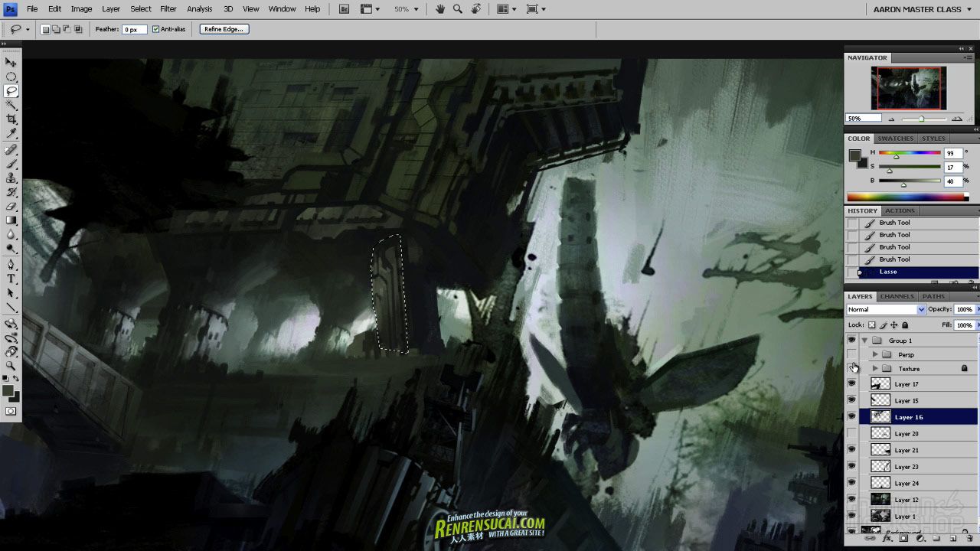This screenshot has width=980, height=551.
Task: Create new adjustment layer icon
Action: pos(920,539)
